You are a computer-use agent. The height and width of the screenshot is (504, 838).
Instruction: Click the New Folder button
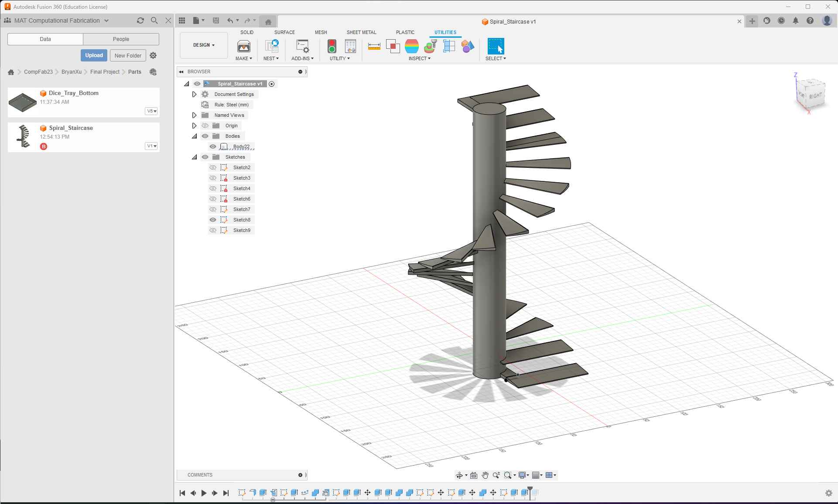point(127,55)
